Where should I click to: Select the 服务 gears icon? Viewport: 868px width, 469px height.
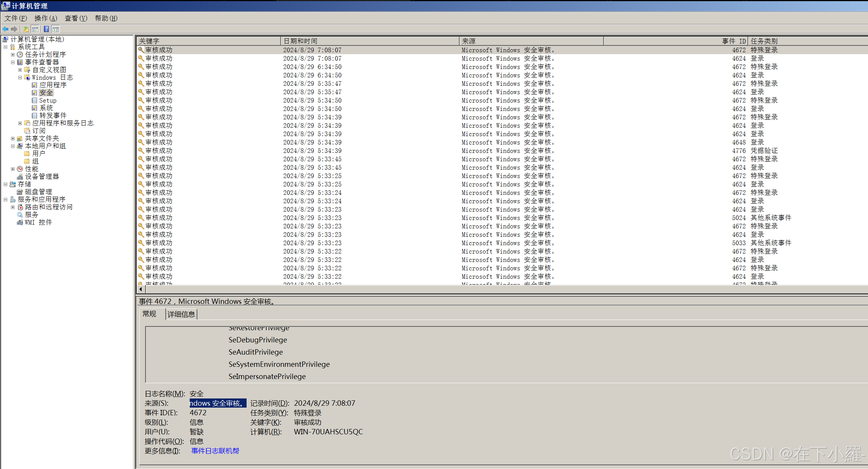[x=20, y=215]
